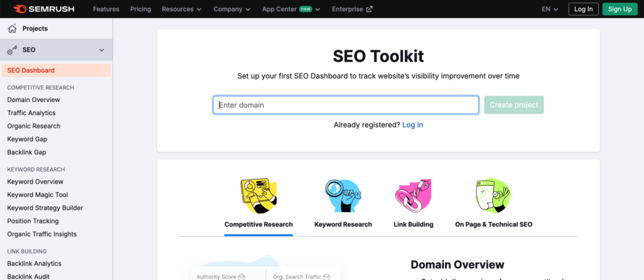Select the Keyword Research magnifier illustration
The width and height of the screenshot is (644, 280).
pos(343,196)
